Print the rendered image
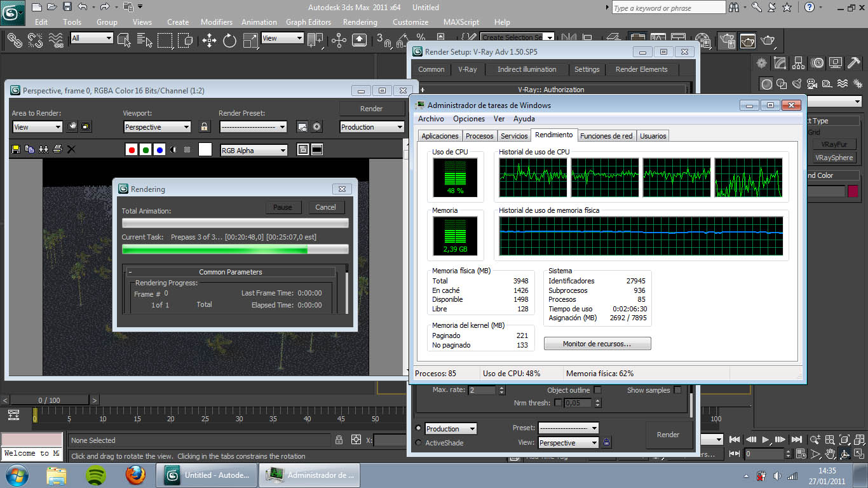Viewport: 868px width, 488px height. pos(58,149)
